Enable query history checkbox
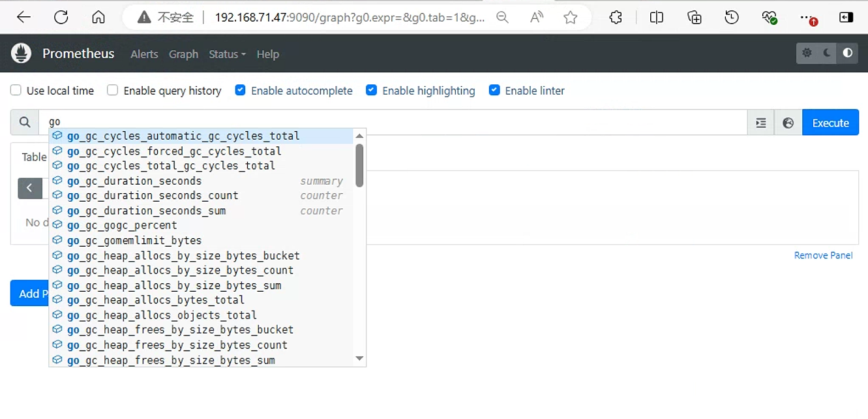This screenshot has width=868, height=419. (112, 90)
